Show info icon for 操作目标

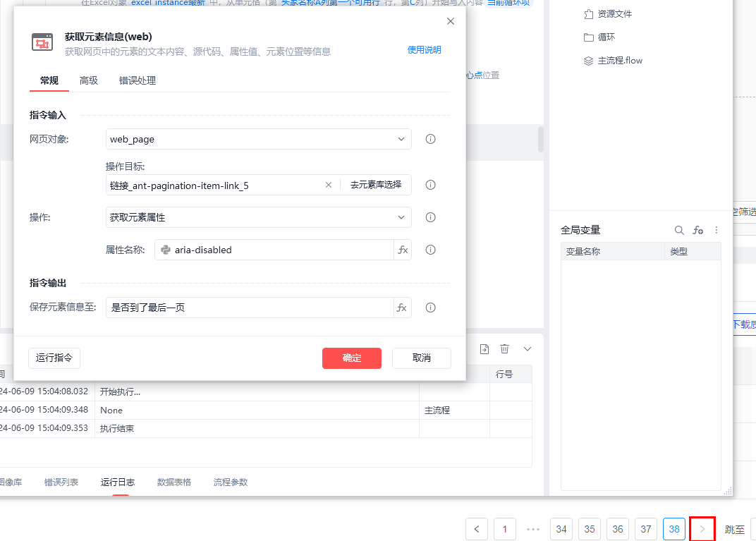click(x=431, y=185)
